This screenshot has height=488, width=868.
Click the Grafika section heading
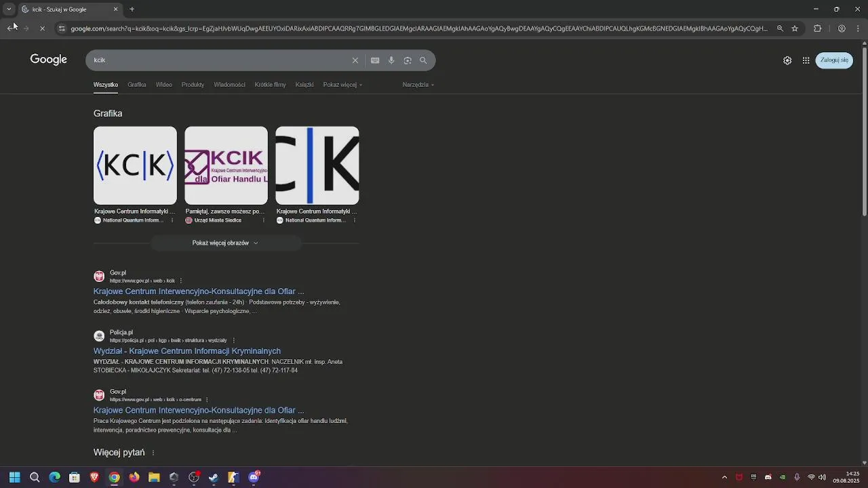point(108,113)
